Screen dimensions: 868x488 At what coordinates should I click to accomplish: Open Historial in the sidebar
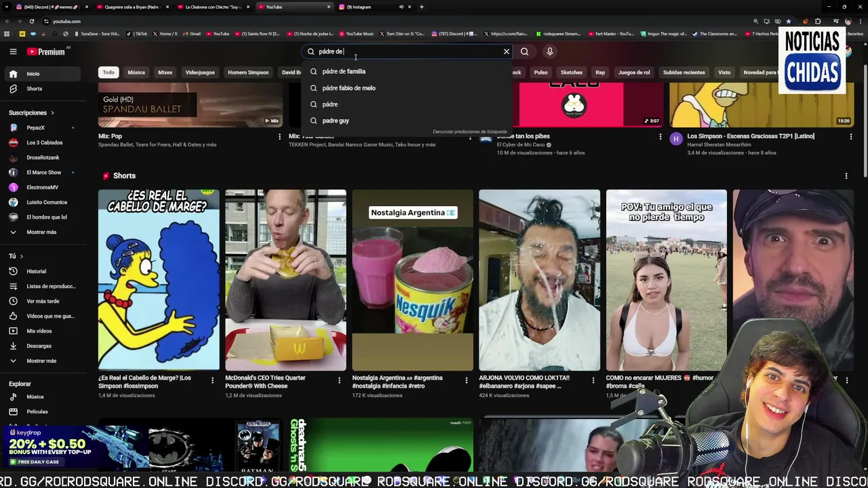44,271
